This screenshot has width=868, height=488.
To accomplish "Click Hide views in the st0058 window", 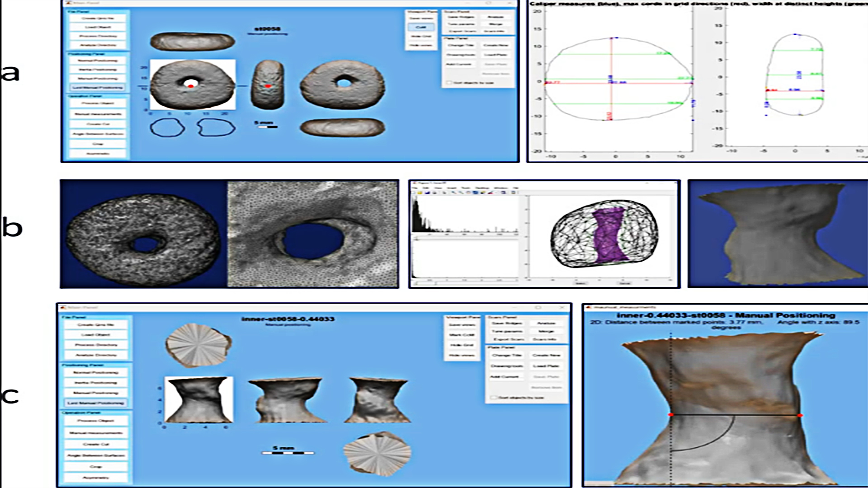I will pyautogui.click(x=421, y=45).
